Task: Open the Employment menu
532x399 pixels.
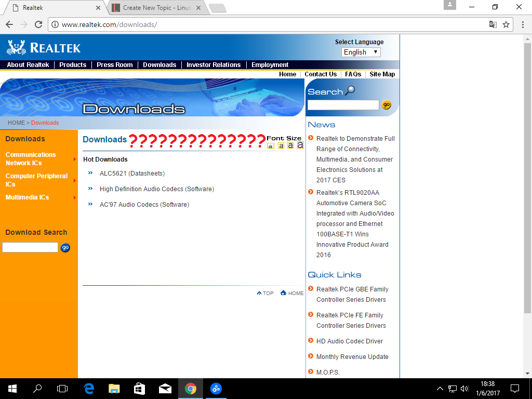Action: pyautogui.click(x=270, y=65)
